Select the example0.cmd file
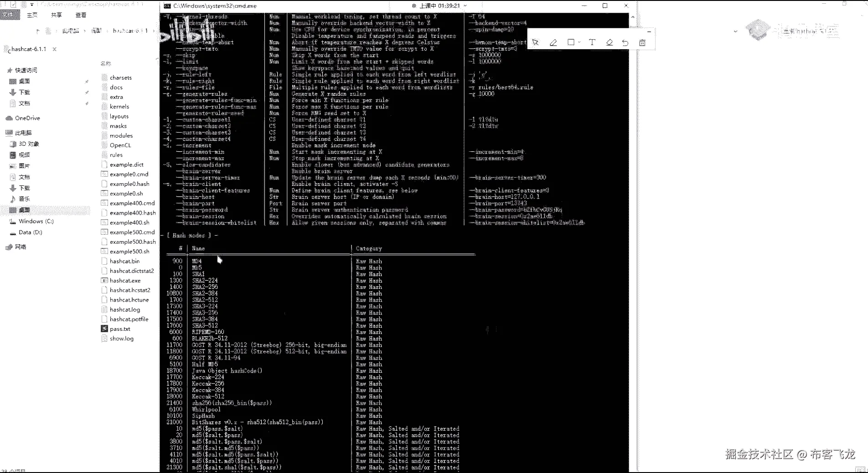Screen dimensions: 868x473 (129, 175)
